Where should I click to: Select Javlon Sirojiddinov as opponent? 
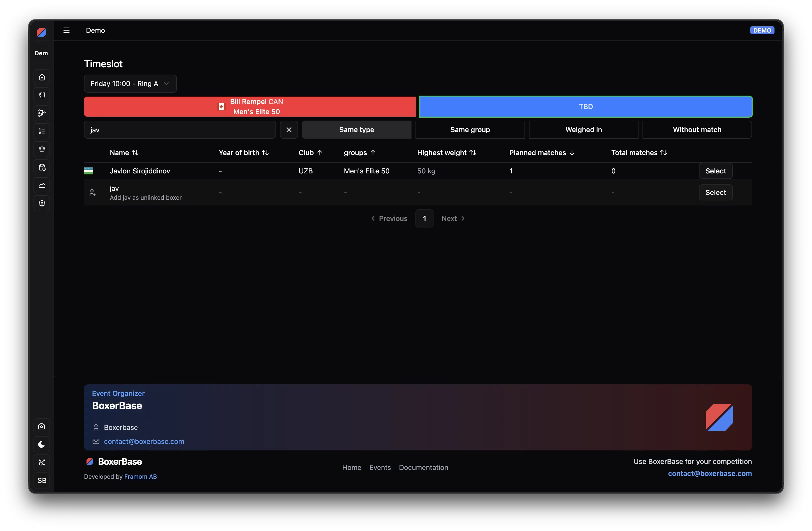pyautogui.click(x=715, y=171)
